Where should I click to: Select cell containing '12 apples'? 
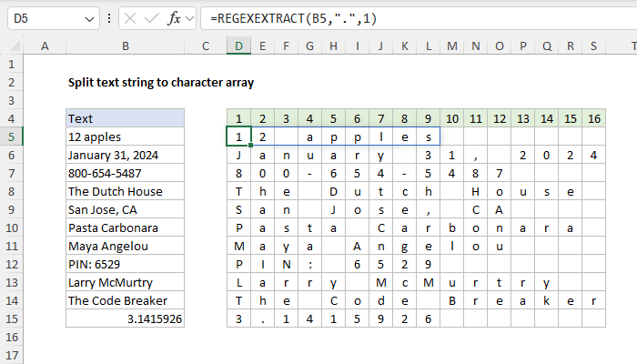coord(125,136)
